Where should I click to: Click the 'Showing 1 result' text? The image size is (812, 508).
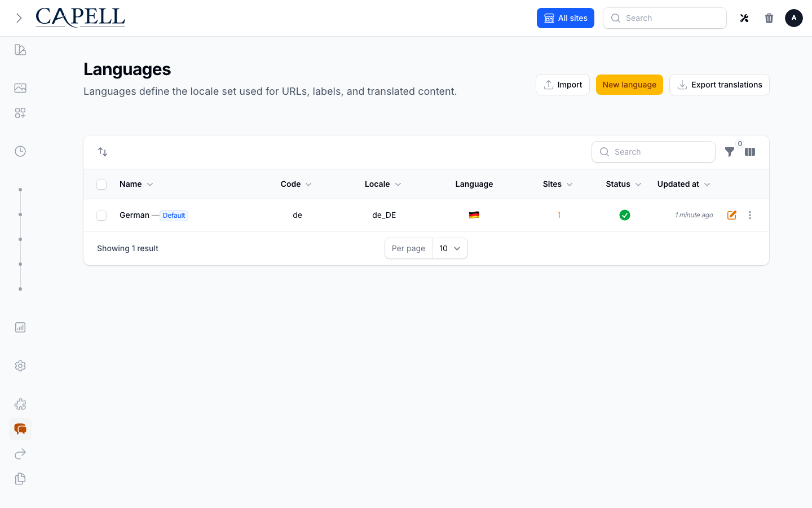[127, 248]
